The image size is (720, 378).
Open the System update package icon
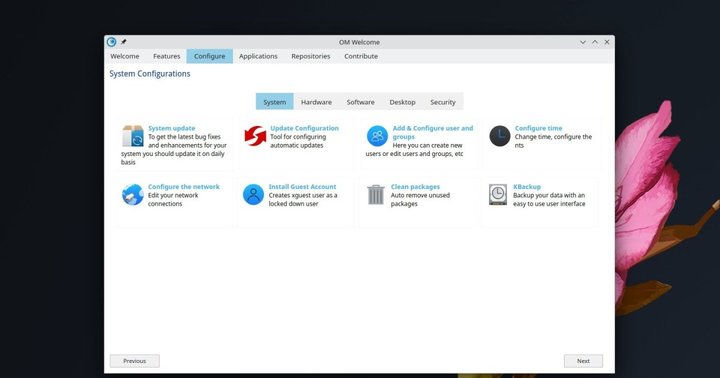(x=133, y=136)
